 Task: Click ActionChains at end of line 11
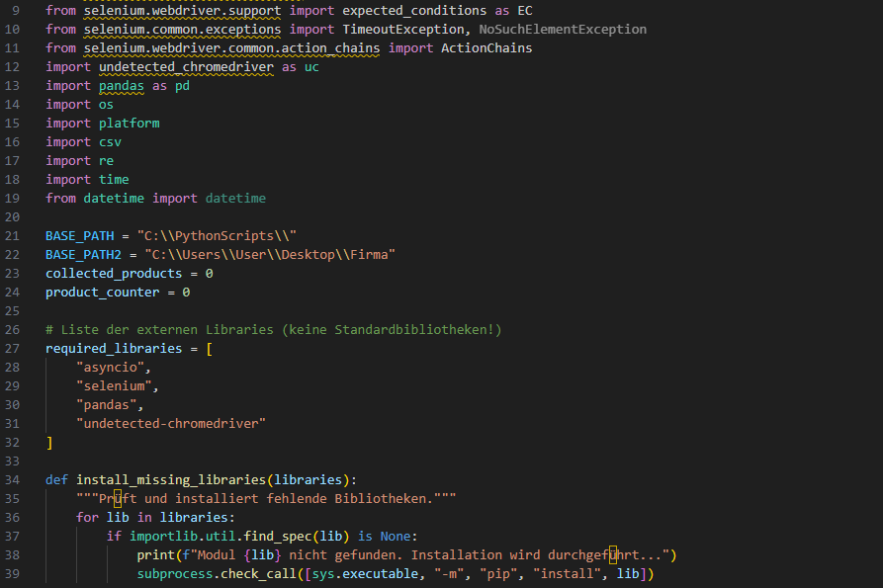tap(486, 48)
